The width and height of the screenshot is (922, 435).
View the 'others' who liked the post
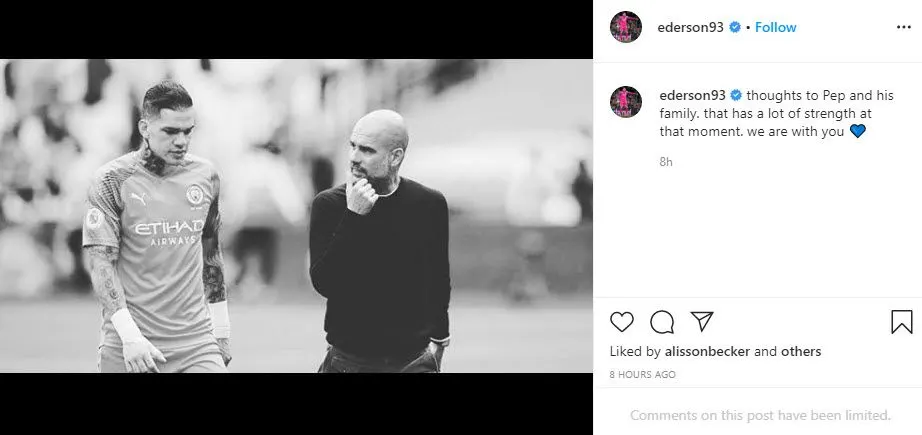[x=801, y=352]
